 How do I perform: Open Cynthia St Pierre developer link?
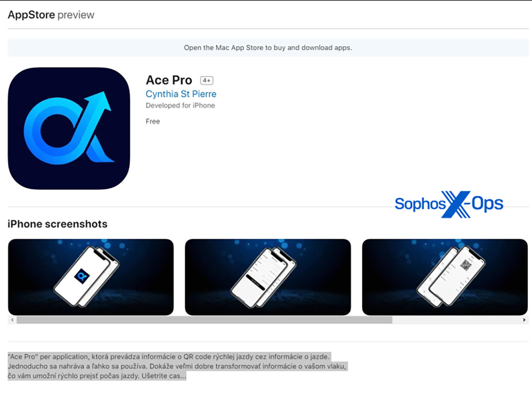click(x=181, y=94)
